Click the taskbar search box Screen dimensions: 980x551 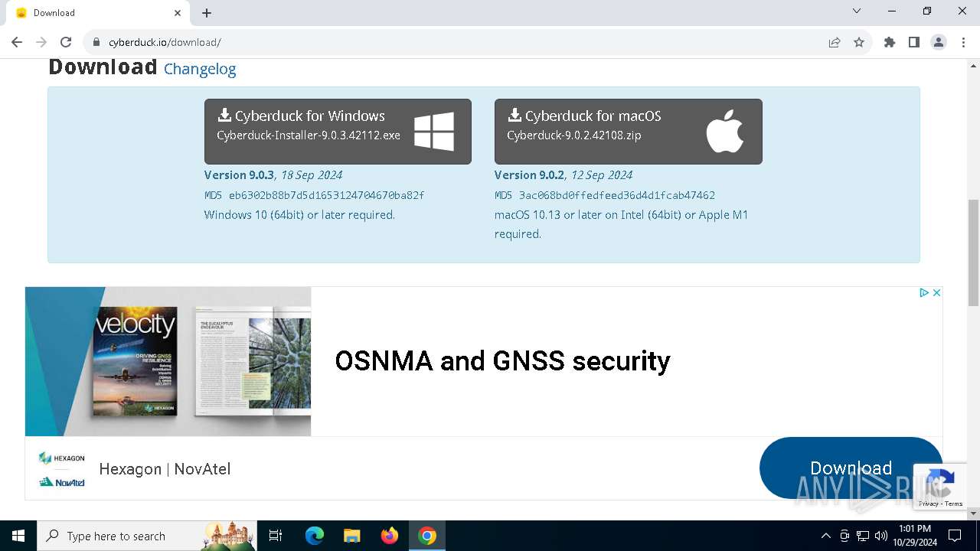tap(145, 536)
